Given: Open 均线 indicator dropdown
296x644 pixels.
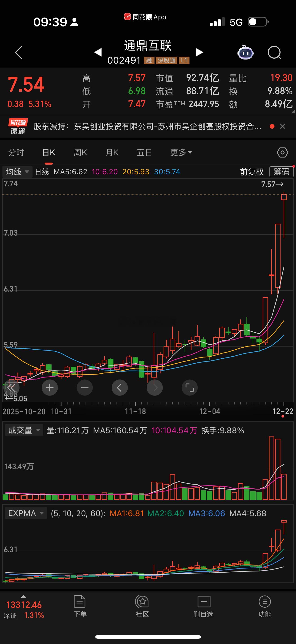Looking at the screenshot, I should (17, 172).
